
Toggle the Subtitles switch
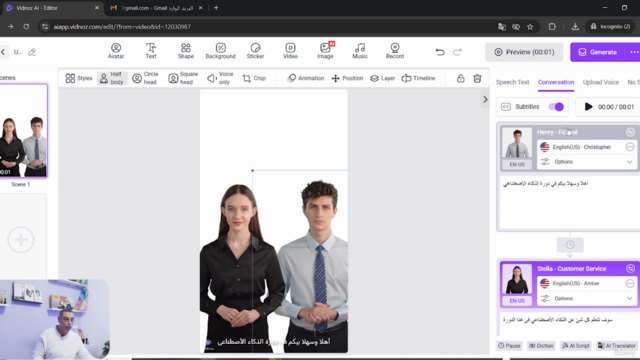tap(556, 107)
